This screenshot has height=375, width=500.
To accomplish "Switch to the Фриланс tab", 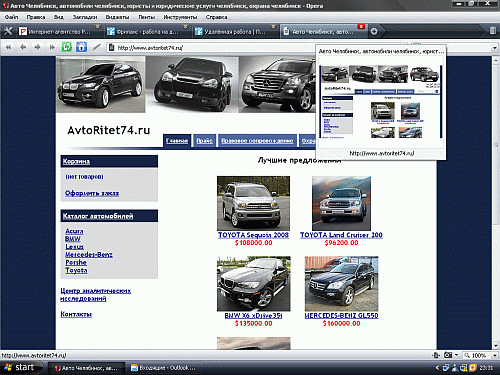I will click(x=147, y=32).
